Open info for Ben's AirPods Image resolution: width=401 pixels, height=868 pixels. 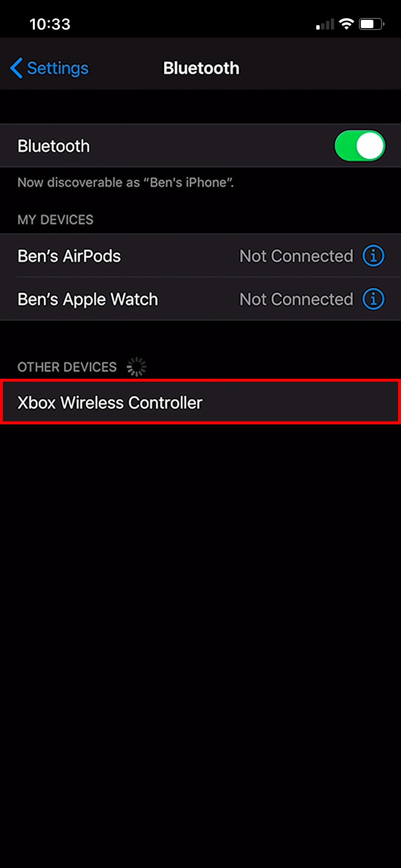[373, 255]
